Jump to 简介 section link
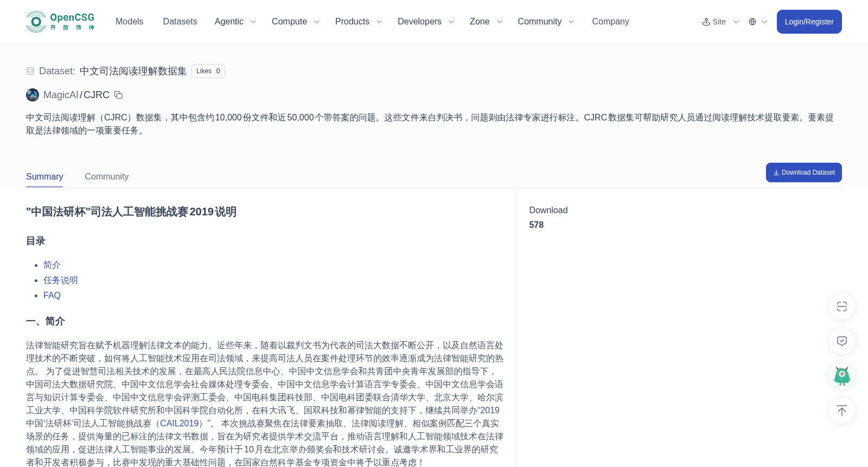Viewport: 868px width, 467px height. point(52,265)
